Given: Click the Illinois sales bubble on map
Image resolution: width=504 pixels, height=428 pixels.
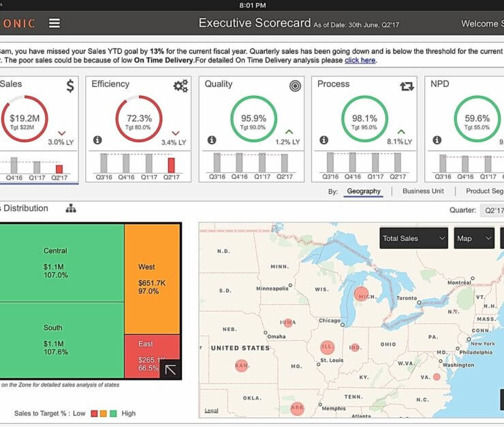Looking at the screenshot, I should (327, 348).
